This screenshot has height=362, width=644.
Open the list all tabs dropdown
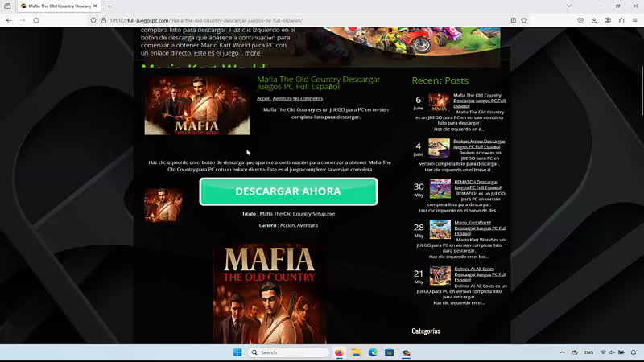[x=569, y=6]
